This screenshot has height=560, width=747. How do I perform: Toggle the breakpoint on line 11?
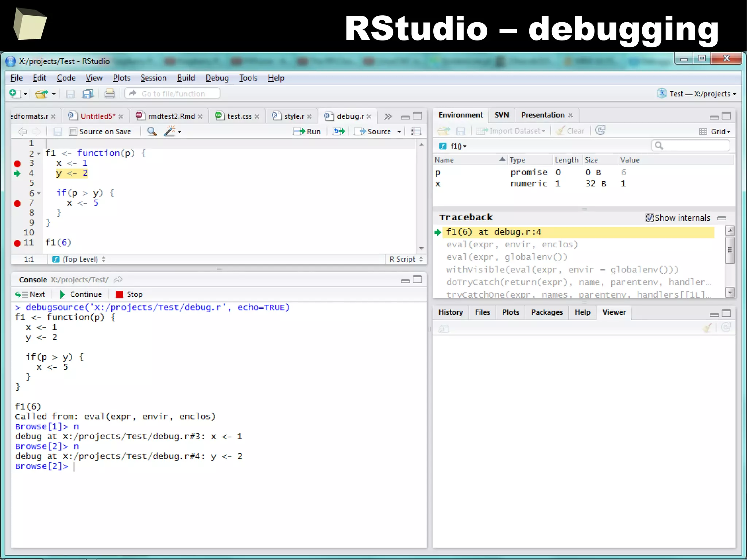tap(17, 243)
